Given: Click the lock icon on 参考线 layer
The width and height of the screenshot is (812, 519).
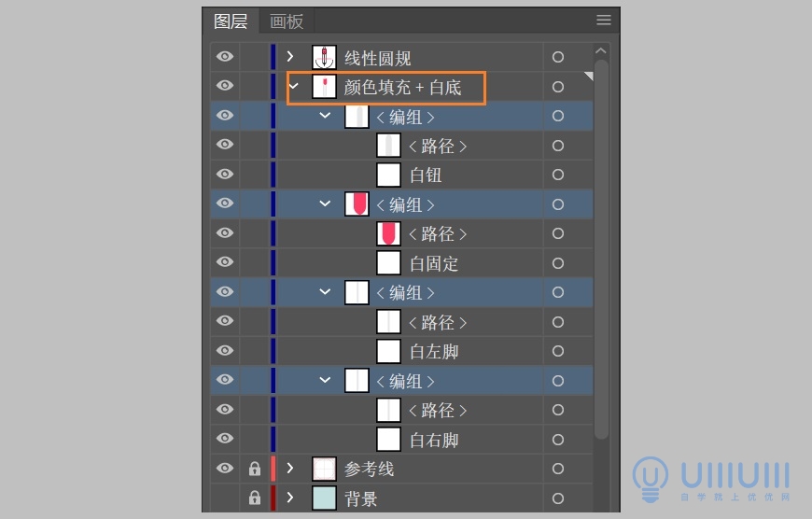Looking at the screenshot, I should (x=254, y=469).
